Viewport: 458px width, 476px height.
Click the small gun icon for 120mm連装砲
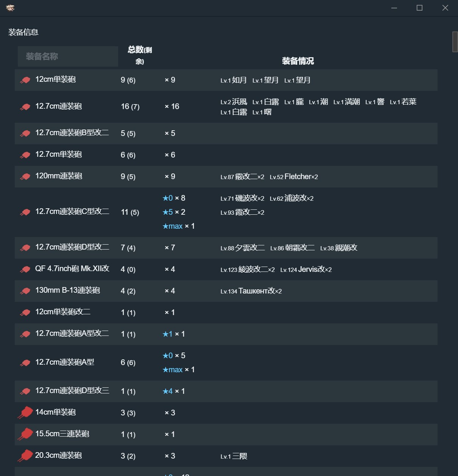pyautogui.click(x=25, y=176)
